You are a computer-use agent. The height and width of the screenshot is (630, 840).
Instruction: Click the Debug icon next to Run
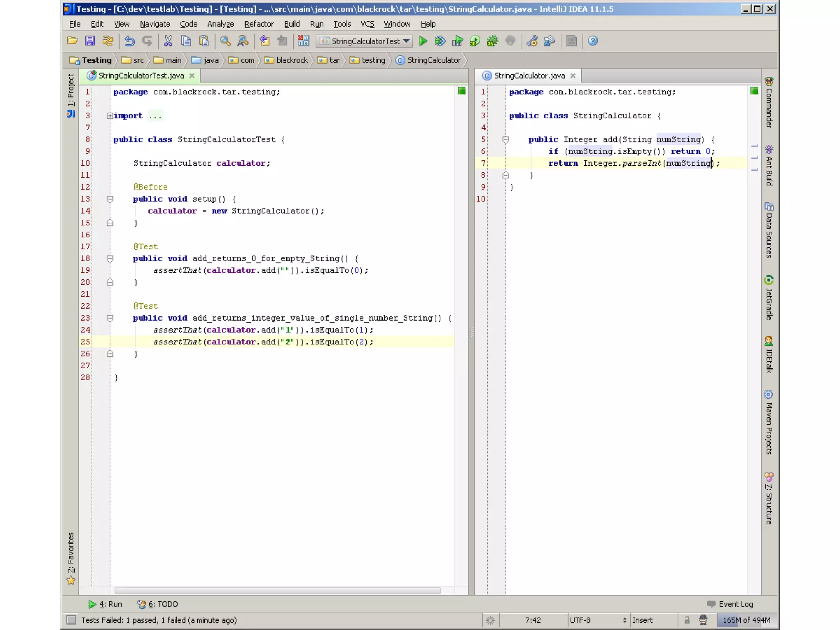pos(440,41)
